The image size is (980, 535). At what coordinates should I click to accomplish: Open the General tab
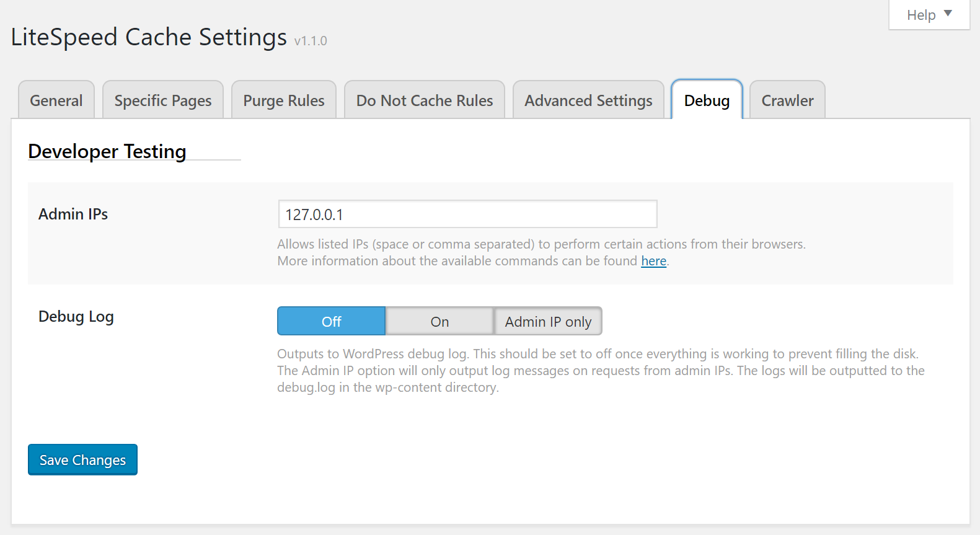[56, 100]
